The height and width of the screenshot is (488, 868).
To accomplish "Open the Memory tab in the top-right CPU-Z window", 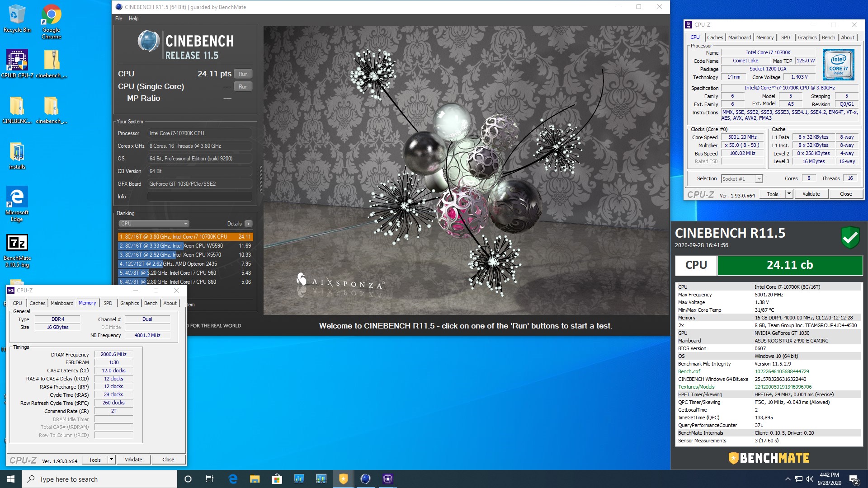I will 765,38.
